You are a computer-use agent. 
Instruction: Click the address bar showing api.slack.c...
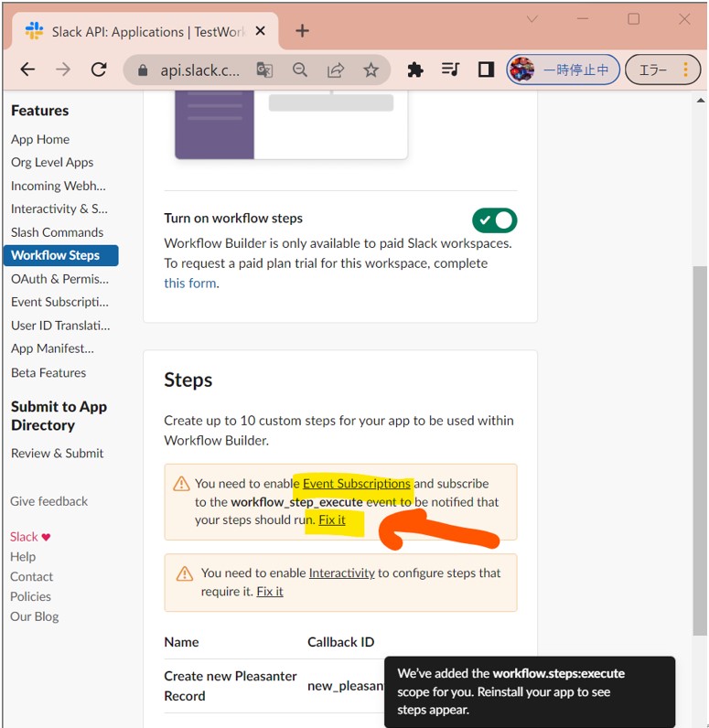point(199,70)
